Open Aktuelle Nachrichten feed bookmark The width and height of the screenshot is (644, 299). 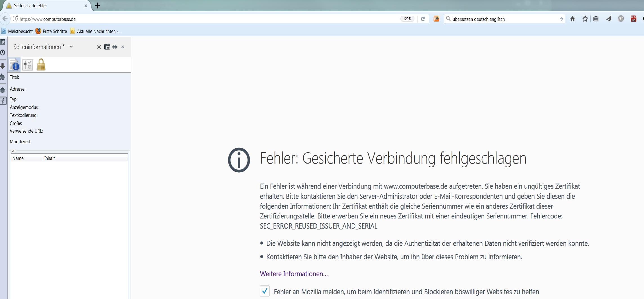tap(96, 31)
